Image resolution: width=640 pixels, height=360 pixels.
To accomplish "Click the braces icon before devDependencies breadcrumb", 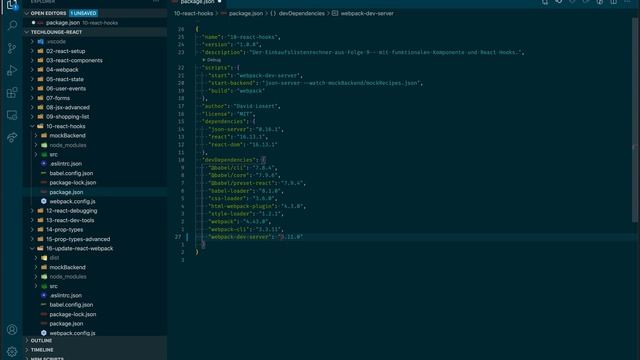I will pyautogui.click(x=273, y=13).
